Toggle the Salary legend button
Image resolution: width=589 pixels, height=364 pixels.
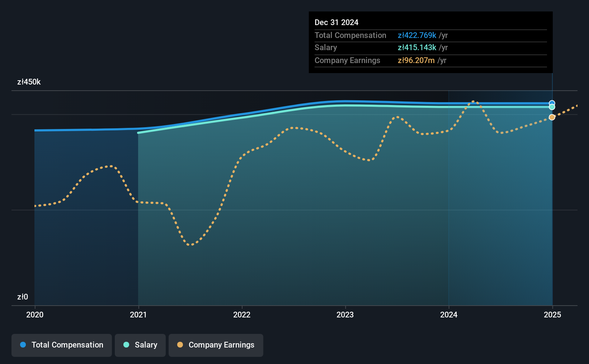coord(140,345)
